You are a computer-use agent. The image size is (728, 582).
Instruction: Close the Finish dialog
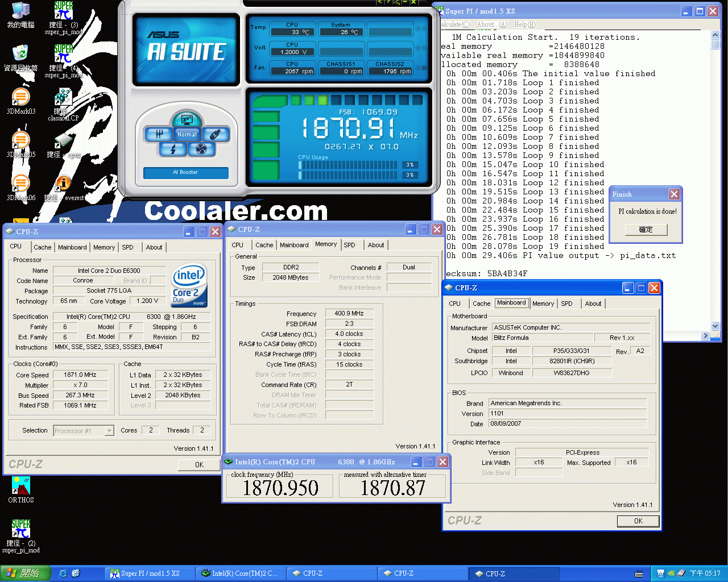[x=674, y=194]
